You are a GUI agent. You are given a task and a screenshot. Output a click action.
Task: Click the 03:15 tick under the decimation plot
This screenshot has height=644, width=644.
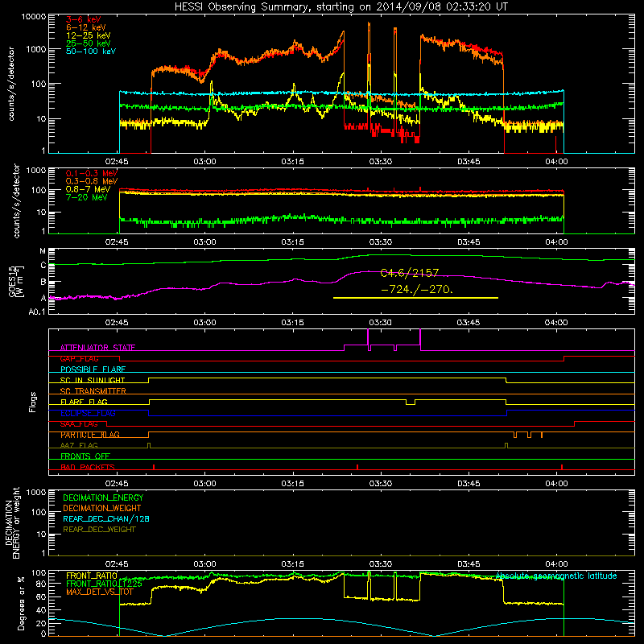292,564
